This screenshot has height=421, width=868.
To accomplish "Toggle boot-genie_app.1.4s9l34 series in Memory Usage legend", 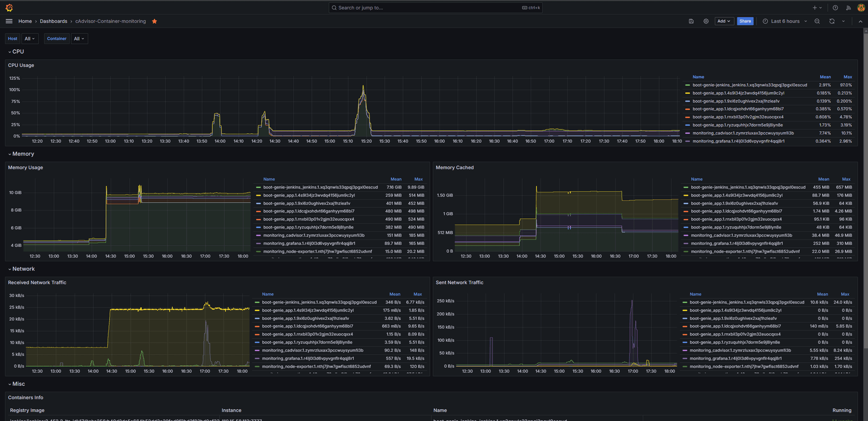I will (x=309, y=196).
